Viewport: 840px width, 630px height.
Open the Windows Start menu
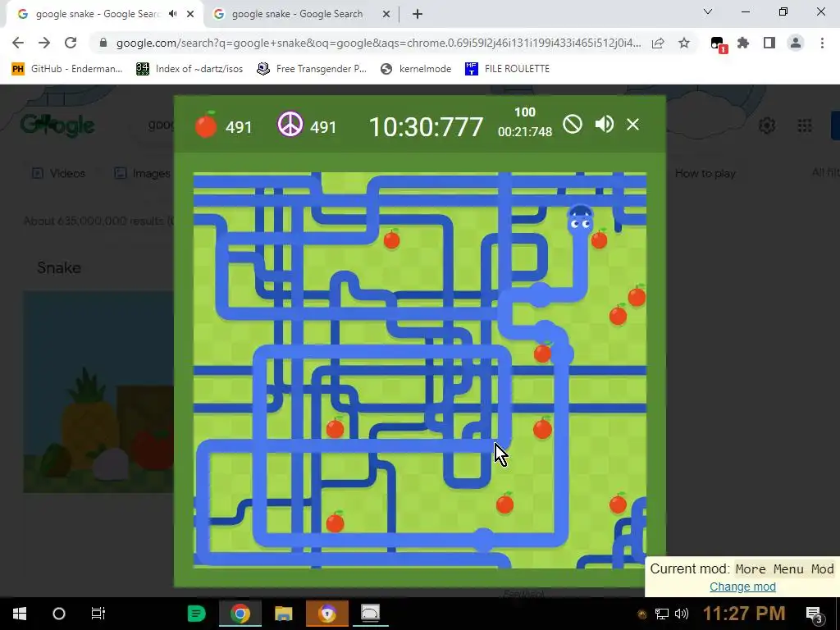point(20,614)
